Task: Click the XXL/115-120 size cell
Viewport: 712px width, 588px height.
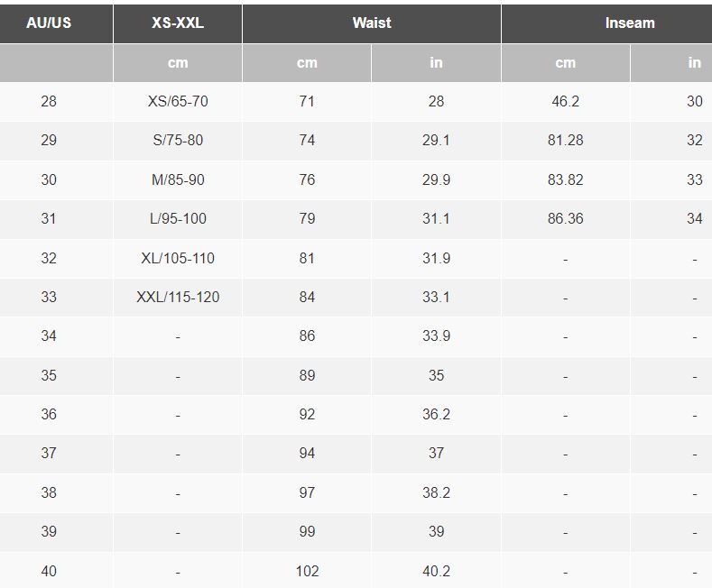Action: coord(178,298)
